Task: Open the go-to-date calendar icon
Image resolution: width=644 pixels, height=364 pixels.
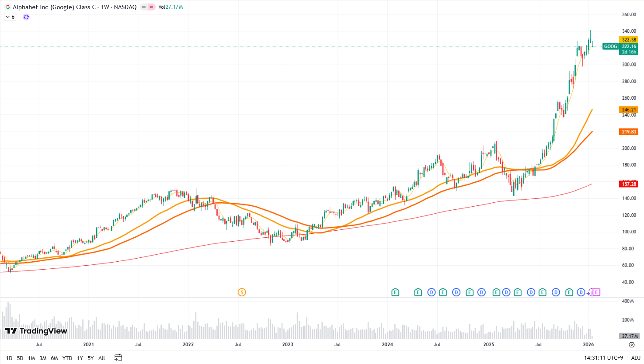Action: pyautogui.click(x=118, y=357)
